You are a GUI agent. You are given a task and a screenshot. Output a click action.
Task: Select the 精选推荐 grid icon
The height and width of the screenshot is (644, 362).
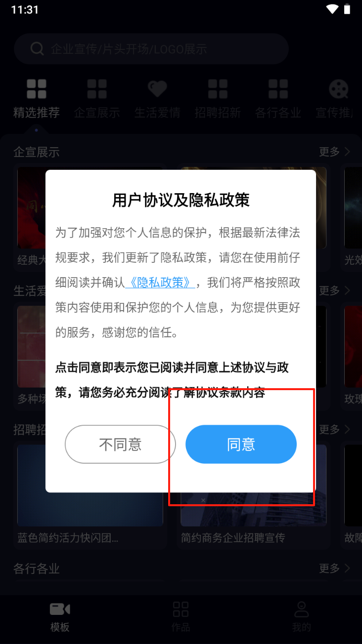pyautogui.click(x=37, y=89)
